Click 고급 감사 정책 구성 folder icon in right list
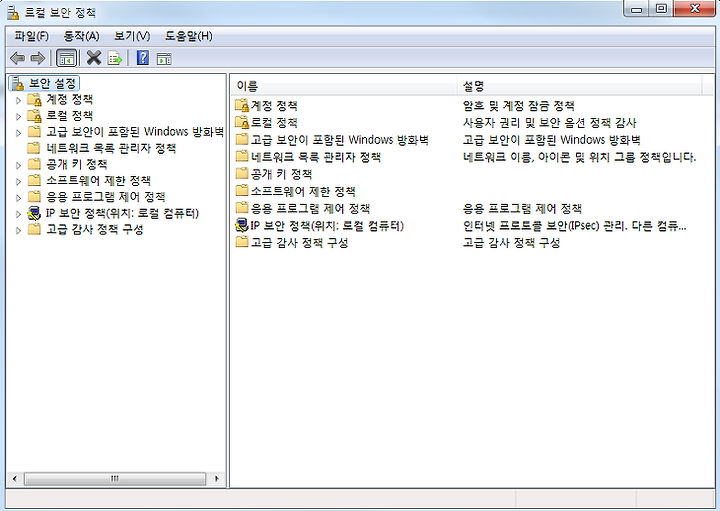720x511 pixels. 242,242
